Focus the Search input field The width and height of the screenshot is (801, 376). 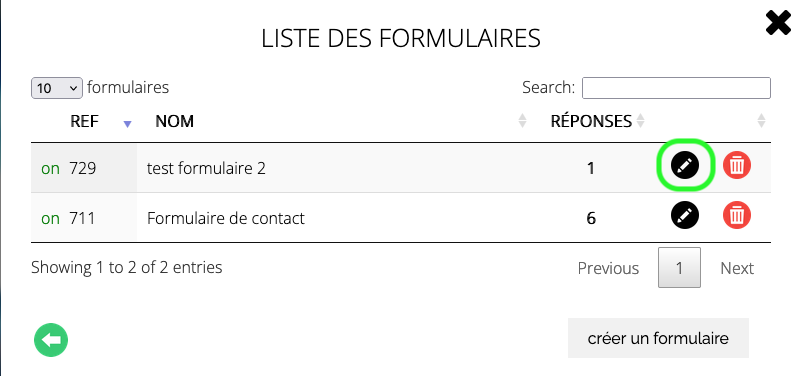tap(676, 88)
